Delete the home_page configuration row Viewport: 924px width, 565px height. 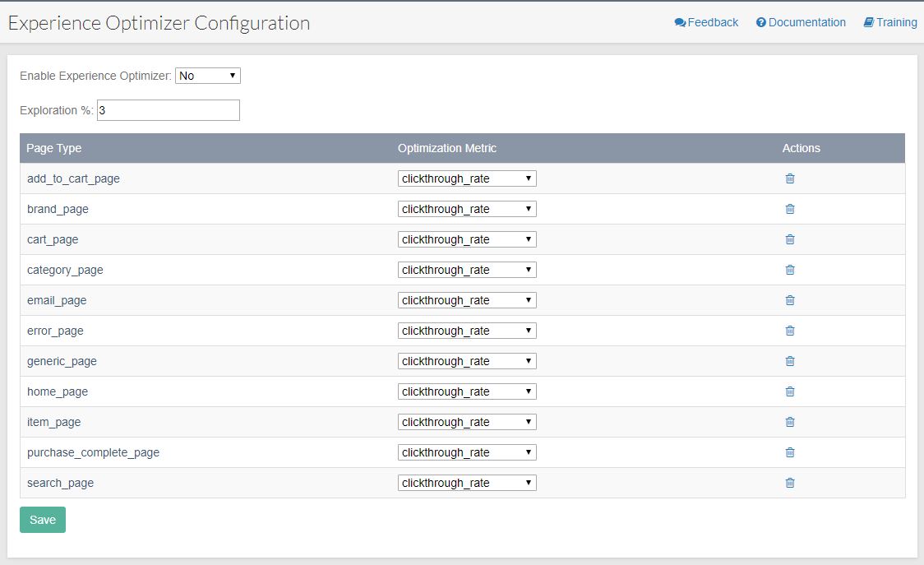[789, 391]
